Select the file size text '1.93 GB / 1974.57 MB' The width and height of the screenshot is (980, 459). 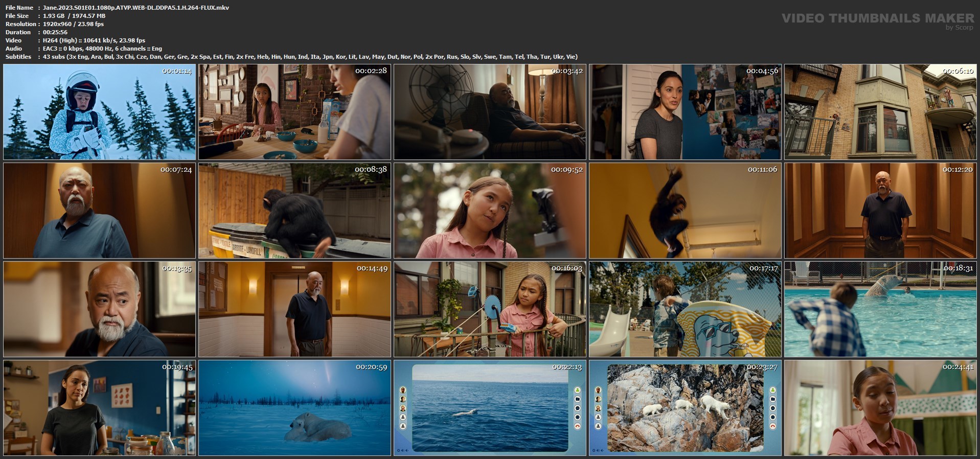click(x=74, y=16)
